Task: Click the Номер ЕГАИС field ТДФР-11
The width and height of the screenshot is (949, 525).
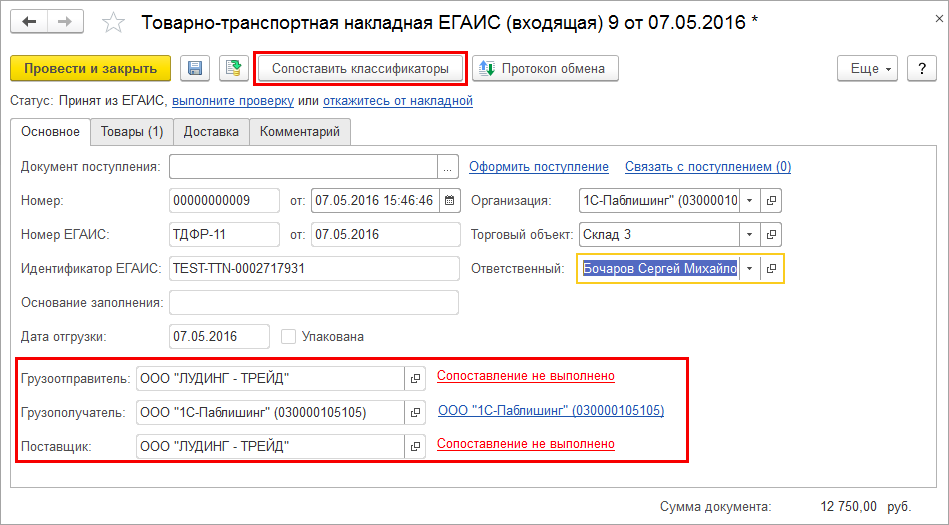Action: click(x=225, y=234)
